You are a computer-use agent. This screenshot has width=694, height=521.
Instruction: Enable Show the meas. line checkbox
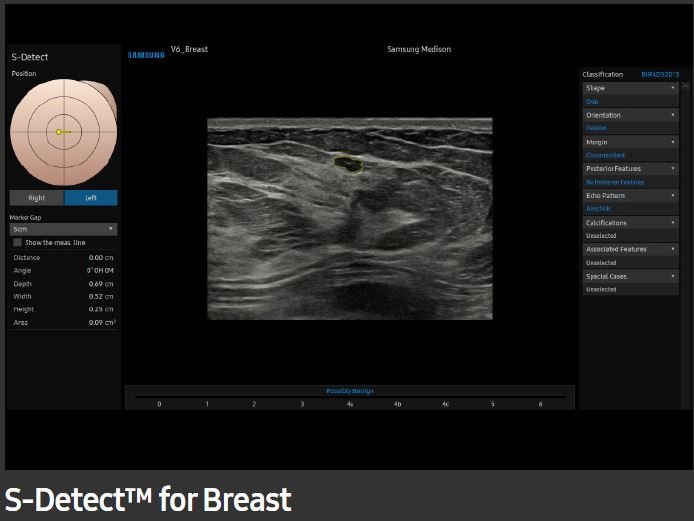tap(18, 243)
